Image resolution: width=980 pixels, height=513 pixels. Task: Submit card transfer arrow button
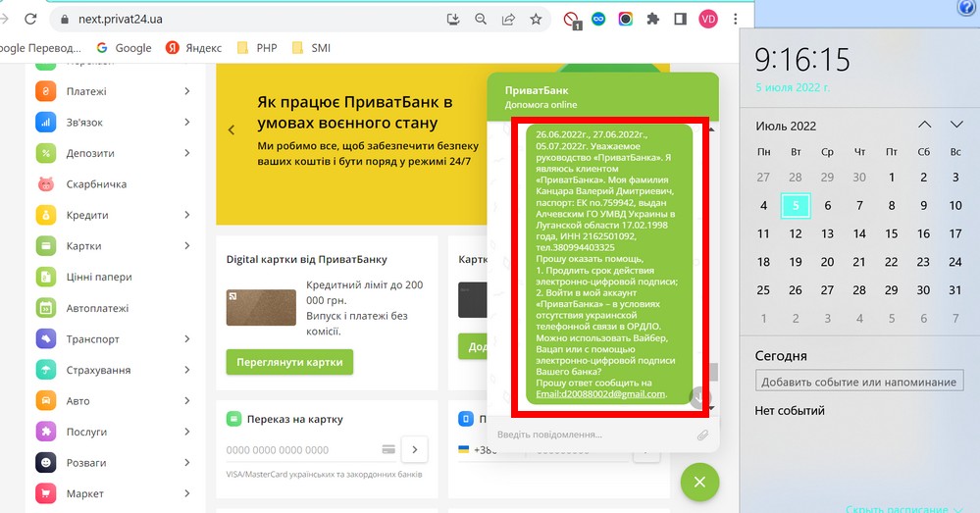[414, 449]
